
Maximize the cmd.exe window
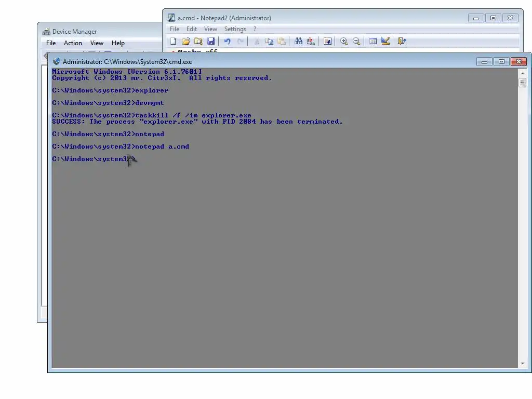tap(501, 62)
